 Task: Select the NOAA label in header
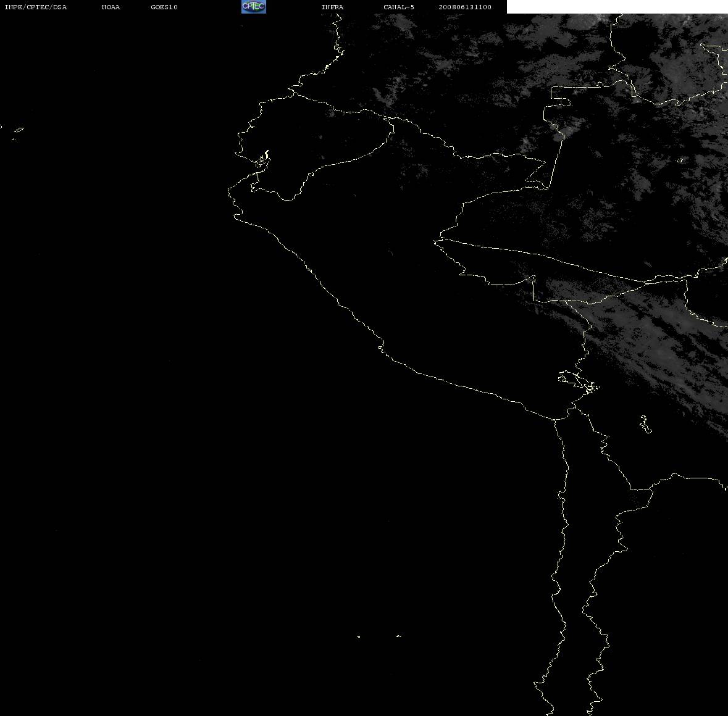coord(111,7)
